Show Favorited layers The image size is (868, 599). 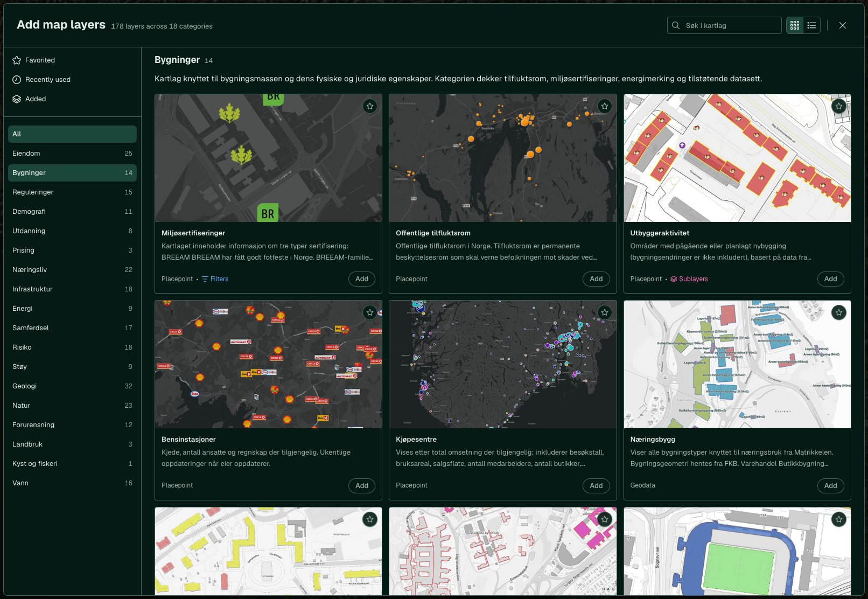(72, 60)
